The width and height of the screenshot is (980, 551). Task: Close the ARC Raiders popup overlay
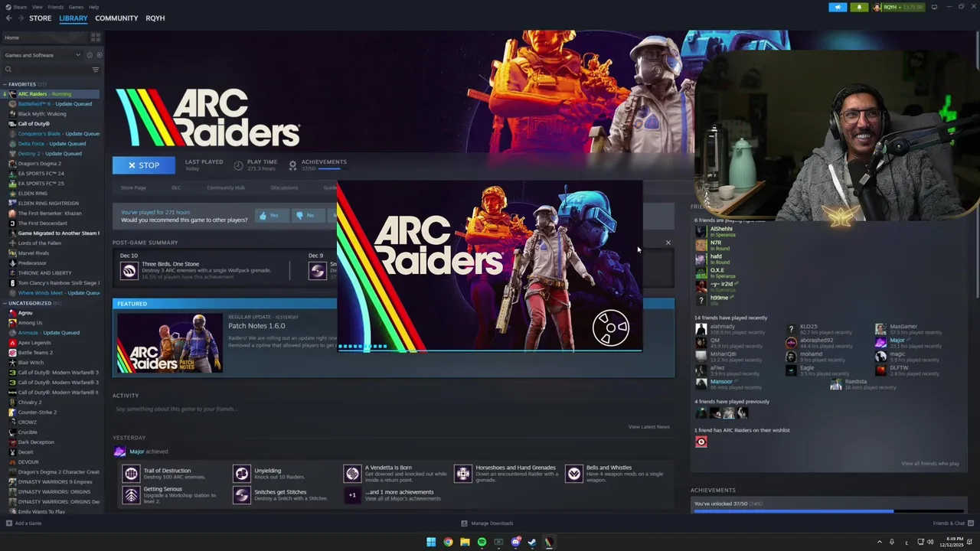[x=668, y=243]
